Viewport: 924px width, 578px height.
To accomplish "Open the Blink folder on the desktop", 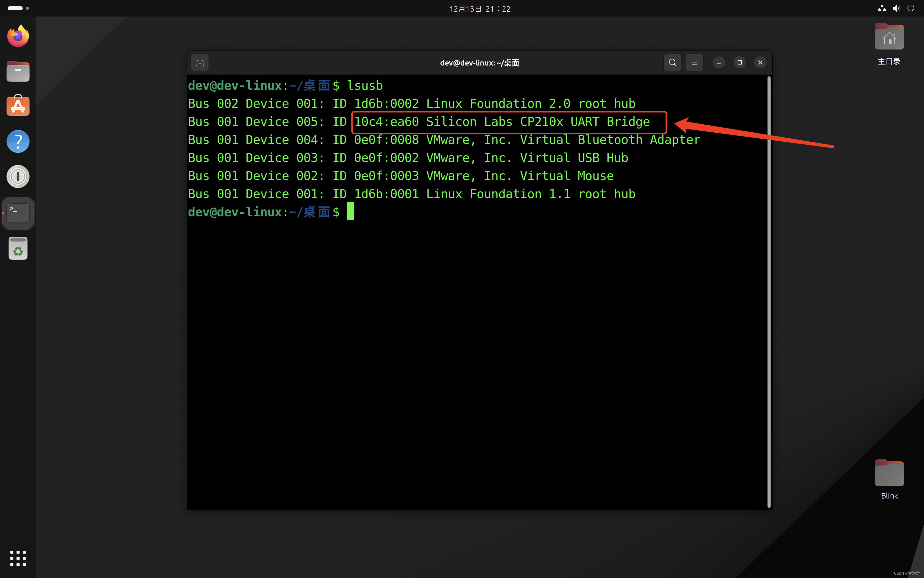I will coord(889,479).
